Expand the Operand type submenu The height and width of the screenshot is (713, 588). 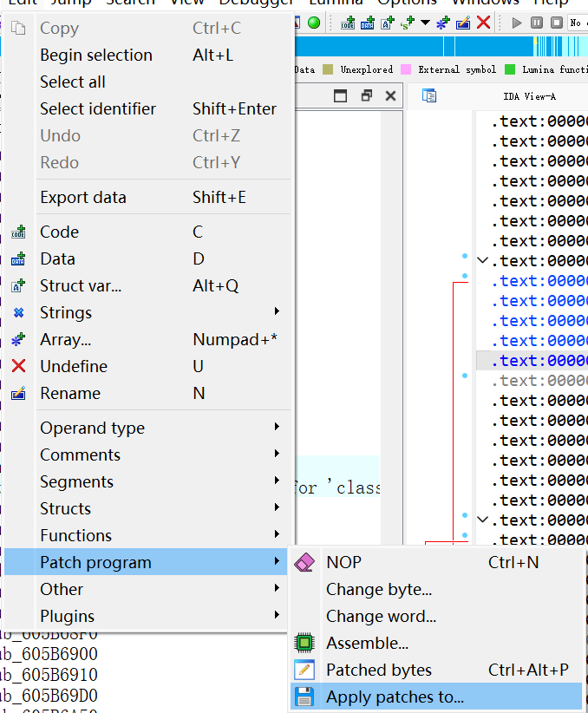click(147, 428)
